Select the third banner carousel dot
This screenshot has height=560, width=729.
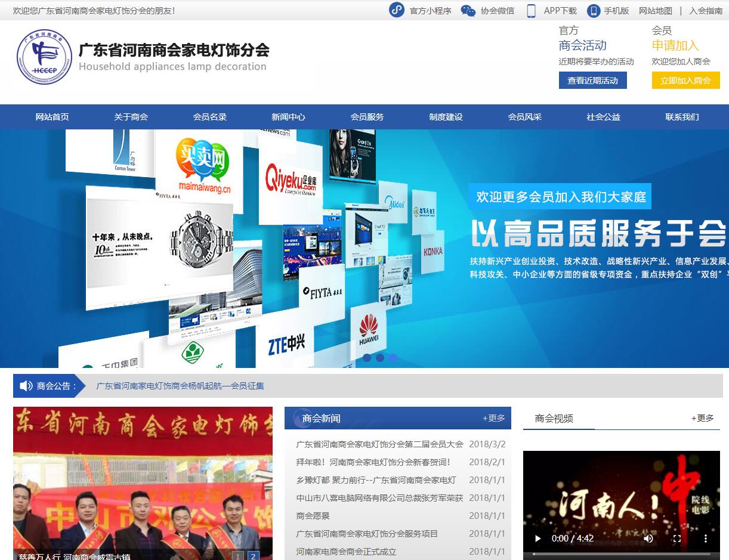pos(393,358)
